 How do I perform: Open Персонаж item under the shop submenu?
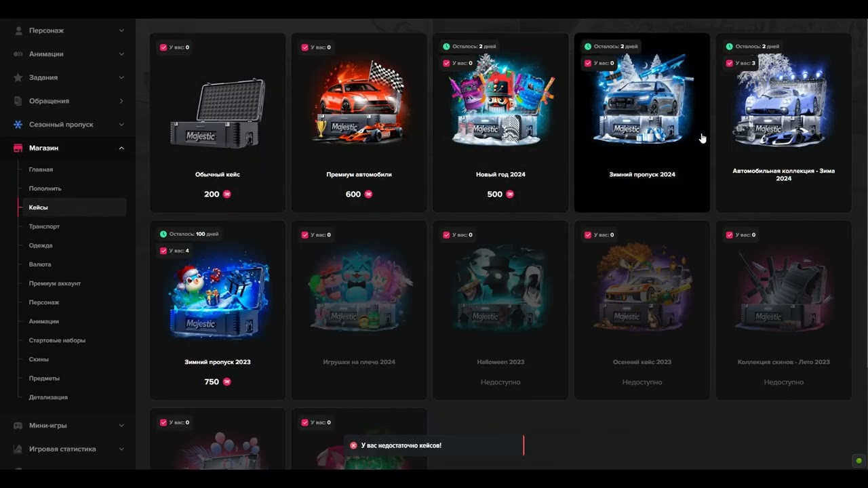44,302
